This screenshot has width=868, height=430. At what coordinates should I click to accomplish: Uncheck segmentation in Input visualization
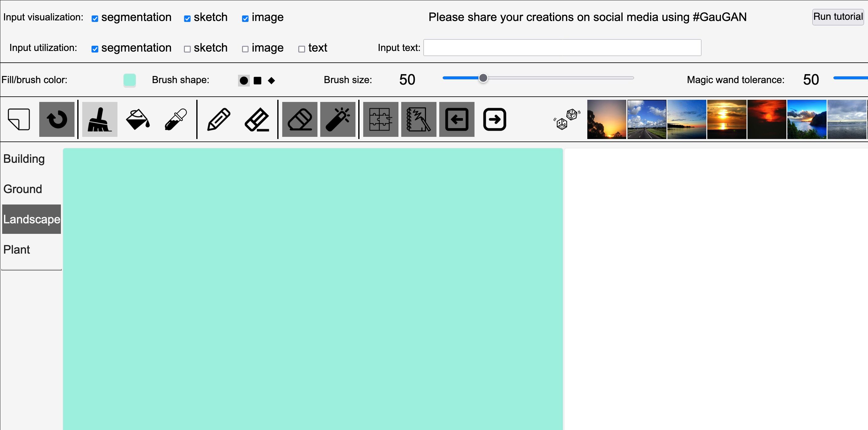[95, 19]
